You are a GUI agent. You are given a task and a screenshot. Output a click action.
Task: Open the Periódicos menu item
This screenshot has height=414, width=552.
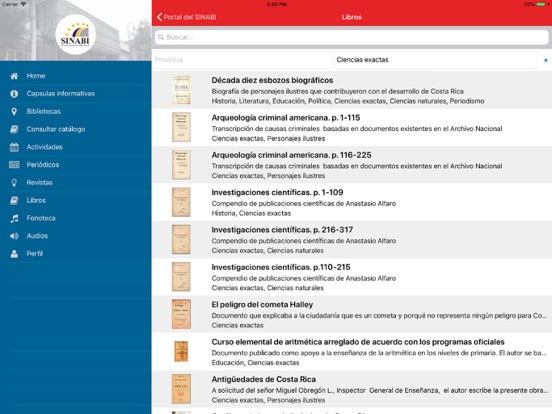[76, 165]
